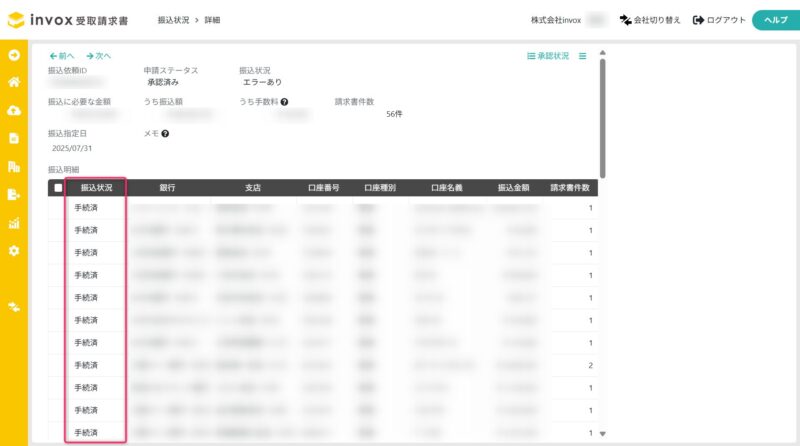The height and width of the screenshot is (446, 800).
Task: Sort by 口座名義 column header
Action: [x=447, y=188]
